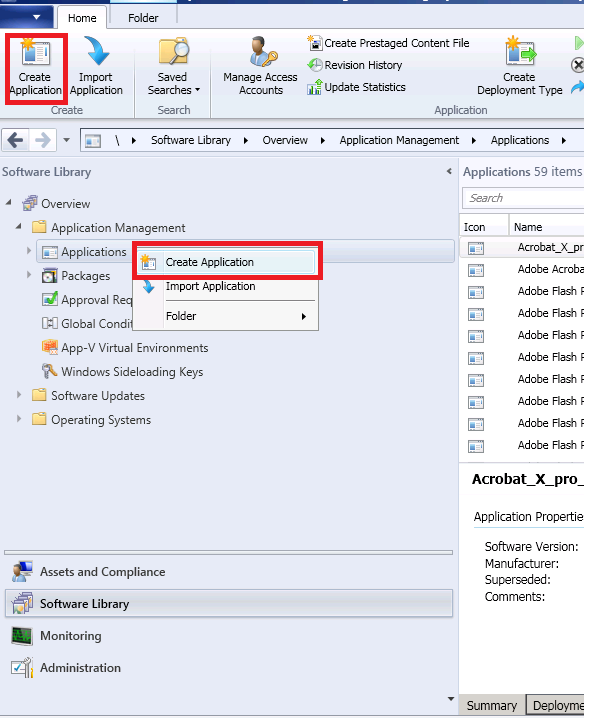Select Overview in the tree

[x=56, y=203]
